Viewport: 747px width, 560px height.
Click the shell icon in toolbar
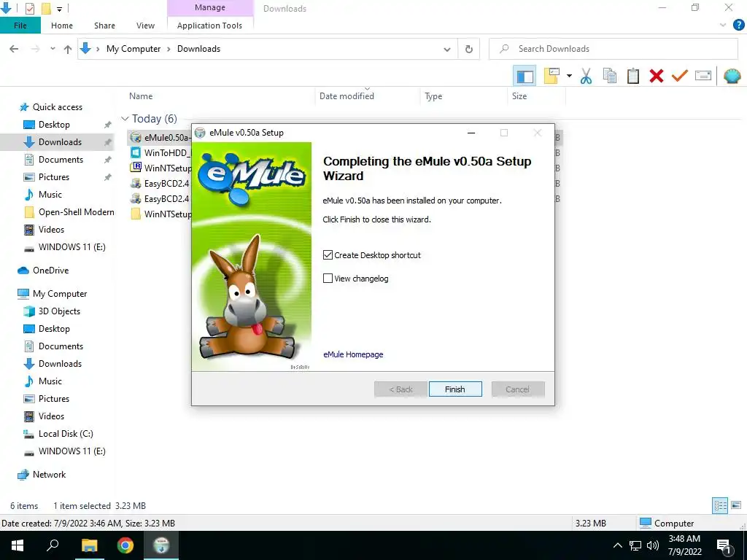coord(732,76)
